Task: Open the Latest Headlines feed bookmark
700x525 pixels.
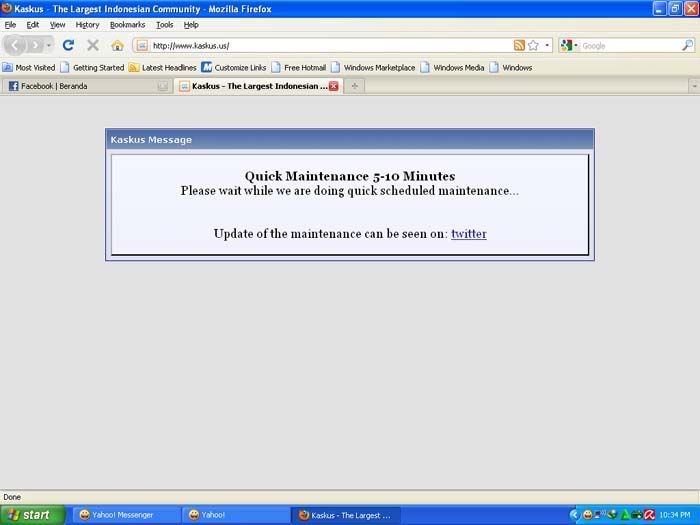Action: tap(163, 67)
